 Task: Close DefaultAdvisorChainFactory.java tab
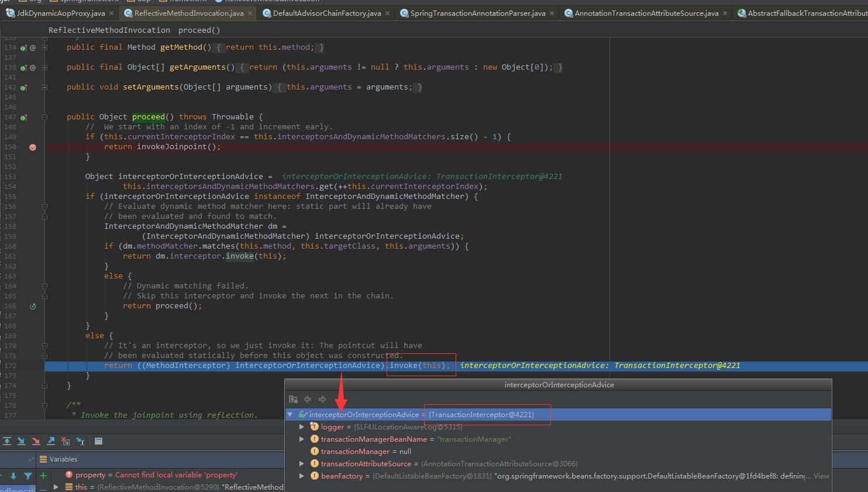pos(388,13)
